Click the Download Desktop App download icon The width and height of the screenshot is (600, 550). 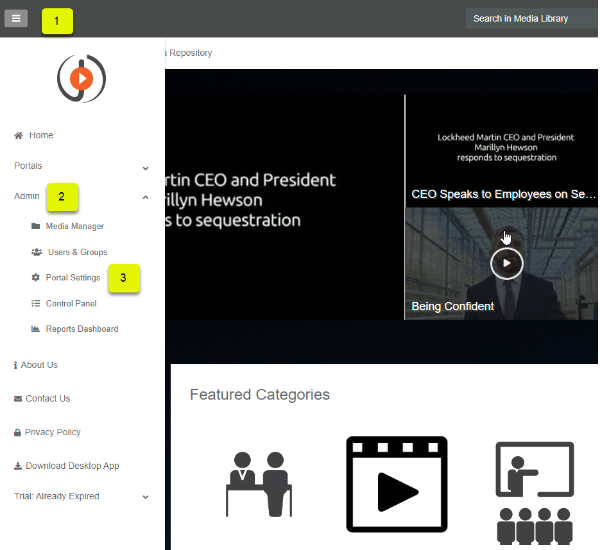(18, 466)
